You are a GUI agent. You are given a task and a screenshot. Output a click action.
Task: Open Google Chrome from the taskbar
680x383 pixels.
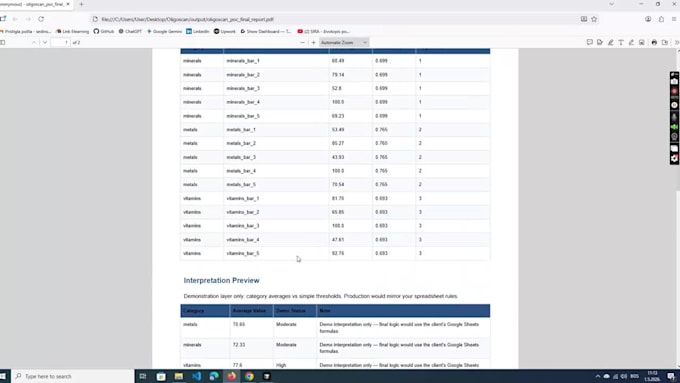tap(249, 376)
